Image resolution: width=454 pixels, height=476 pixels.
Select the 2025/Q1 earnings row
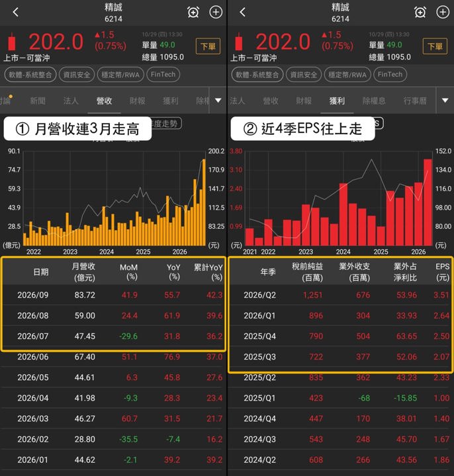click(340, 398)
